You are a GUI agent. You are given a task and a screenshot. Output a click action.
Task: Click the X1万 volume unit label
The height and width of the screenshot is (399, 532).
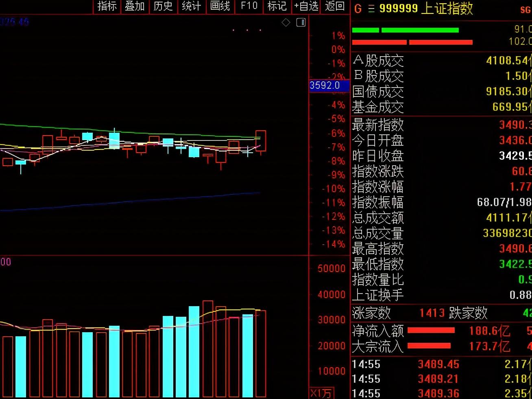pos(321,393)
